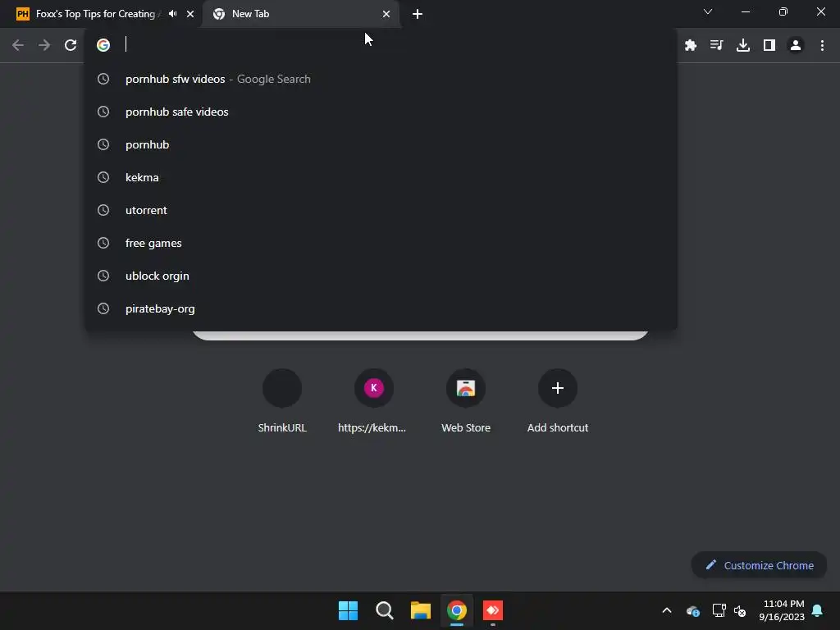Click the Add shortcut button
The image size is (840, 630).
558,401
